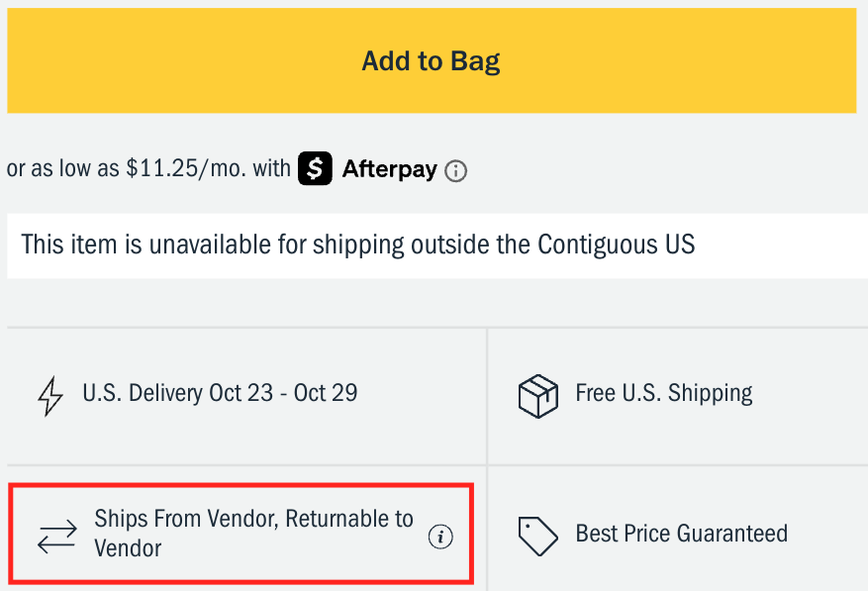
Task: Click the package box shipping icon
Action: pos(538,395)
